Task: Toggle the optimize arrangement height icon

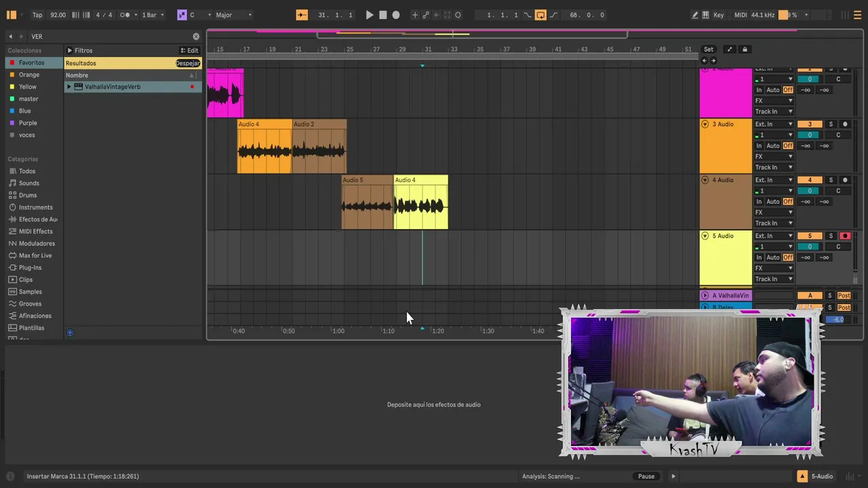Action: 730,49
